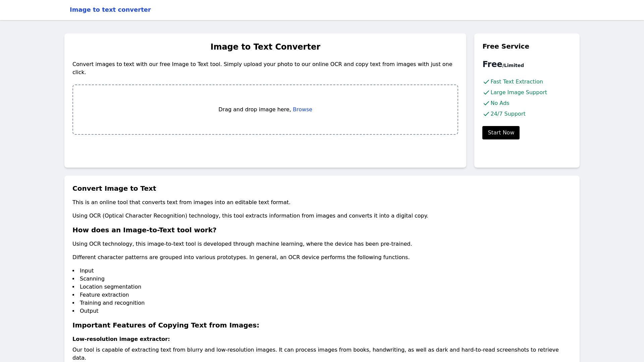Open the Image to text converter header link

[110, 10]
